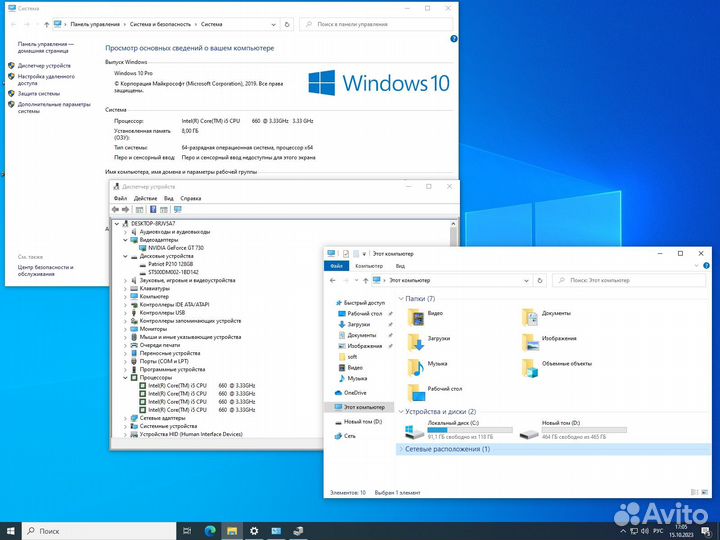The image size is (720, 540).
Task: Collapse the Папки (7) group
Action: [401, 298]
